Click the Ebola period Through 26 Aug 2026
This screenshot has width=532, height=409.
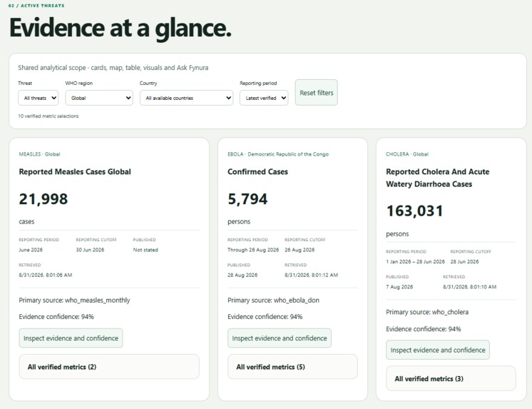tap(253, 250)
